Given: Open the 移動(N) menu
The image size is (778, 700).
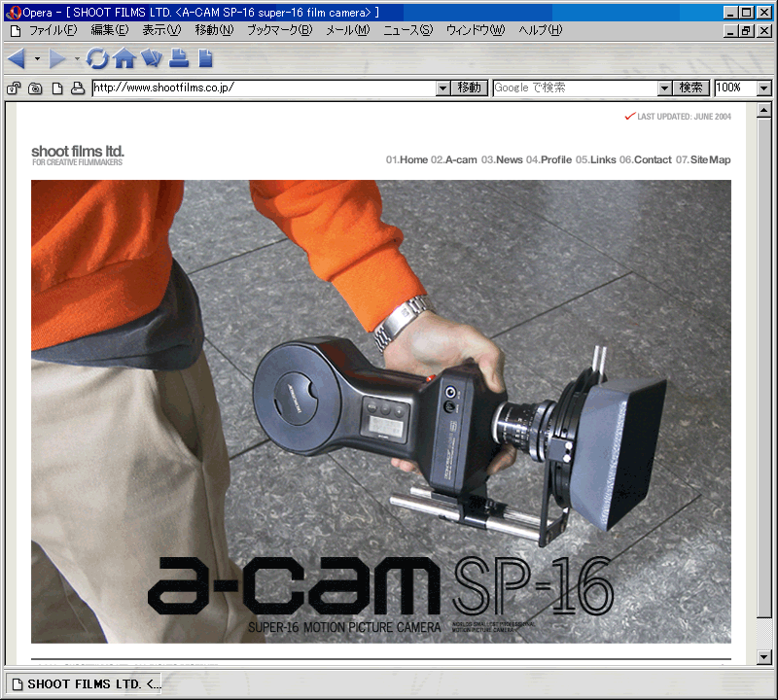Looking at the screenshot, I should tap(214, 31).
